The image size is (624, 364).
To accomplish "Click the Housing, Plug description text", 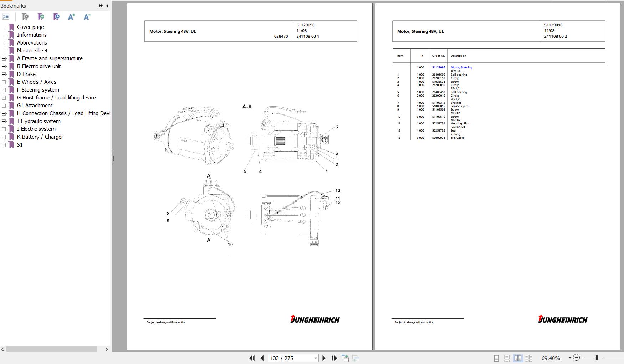I will coord(460,123).
